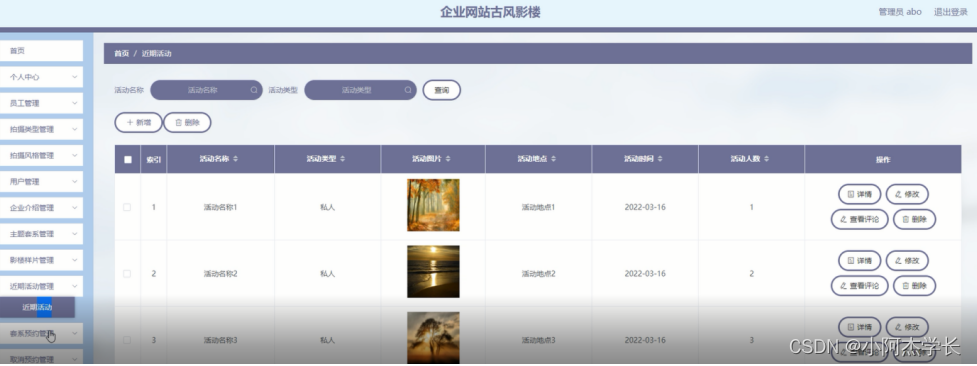977x366 pixels.
Task: Click the 2022-03-16 date in row 活动名称2
Action: [x=645, y=274]
